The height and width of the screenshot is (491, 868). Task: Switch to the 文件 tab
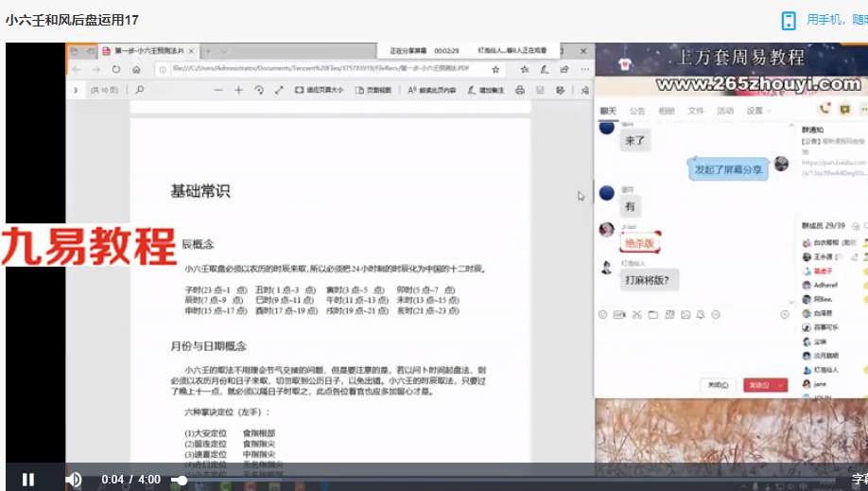click(x=696, y=111)
